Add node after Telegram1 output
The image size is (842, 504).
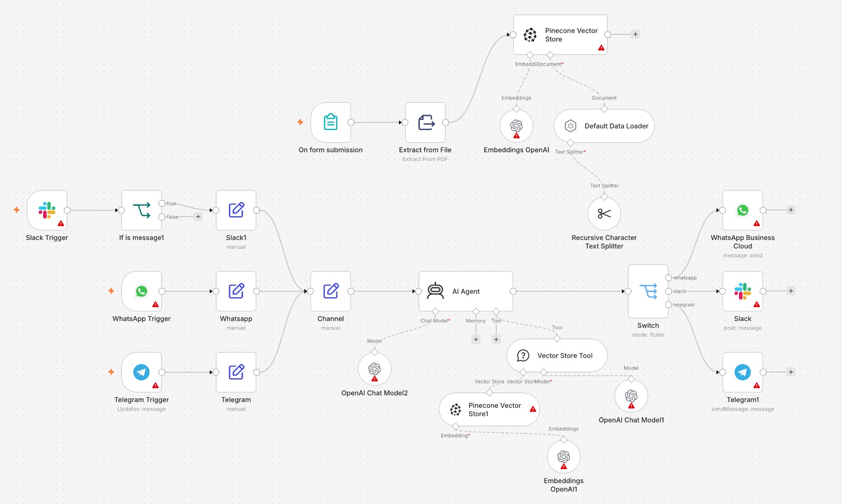click(790, 372)
